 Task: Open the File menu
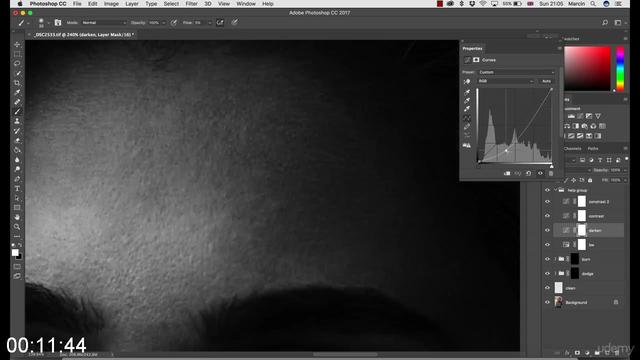[77, 4]
